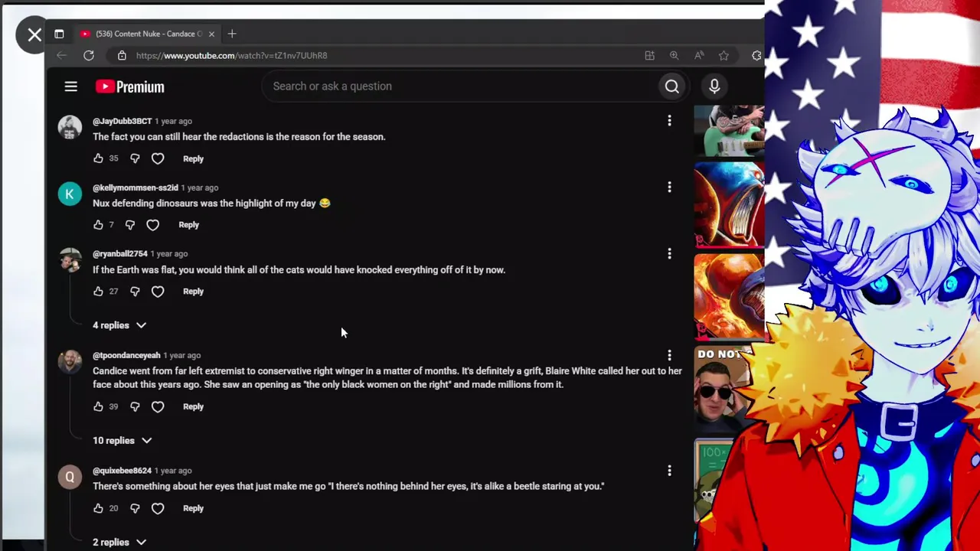Screen dimensions: 980x551
Task: Open the YouTube hamburger guide menu
Action: 70,86
